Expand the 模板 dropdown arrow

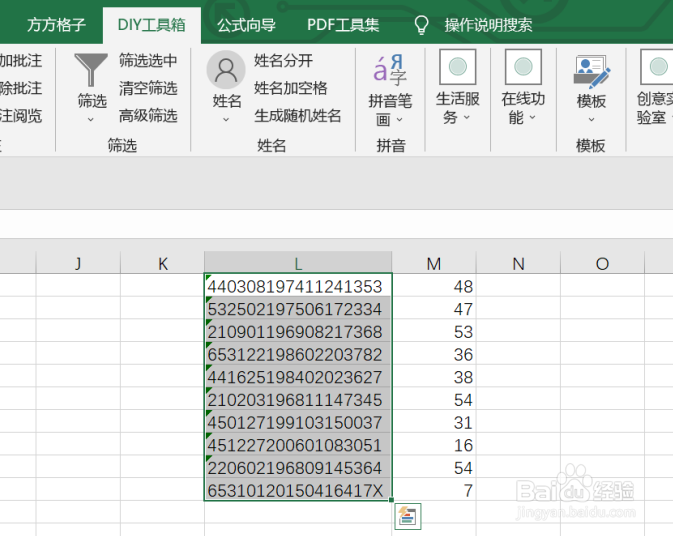(x=591, y=120)
